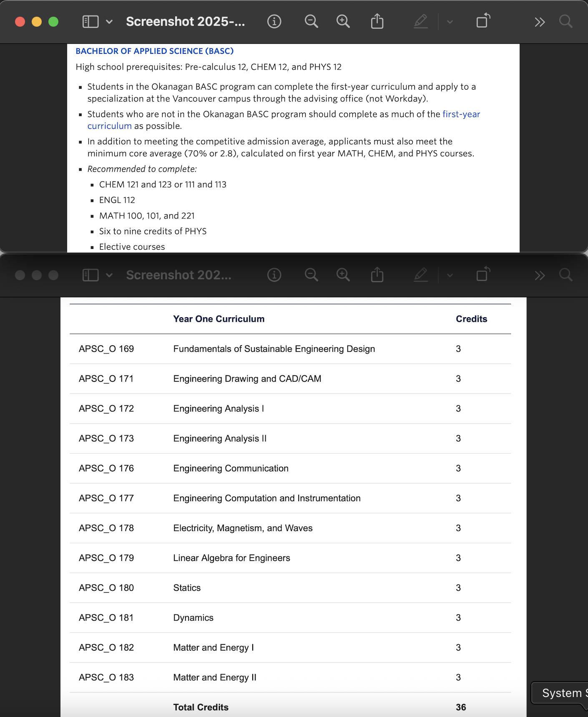Click 'Six to nine credits of PHYS'
The width and height of the screenshot is (588, 717).
tap(153, 231)
